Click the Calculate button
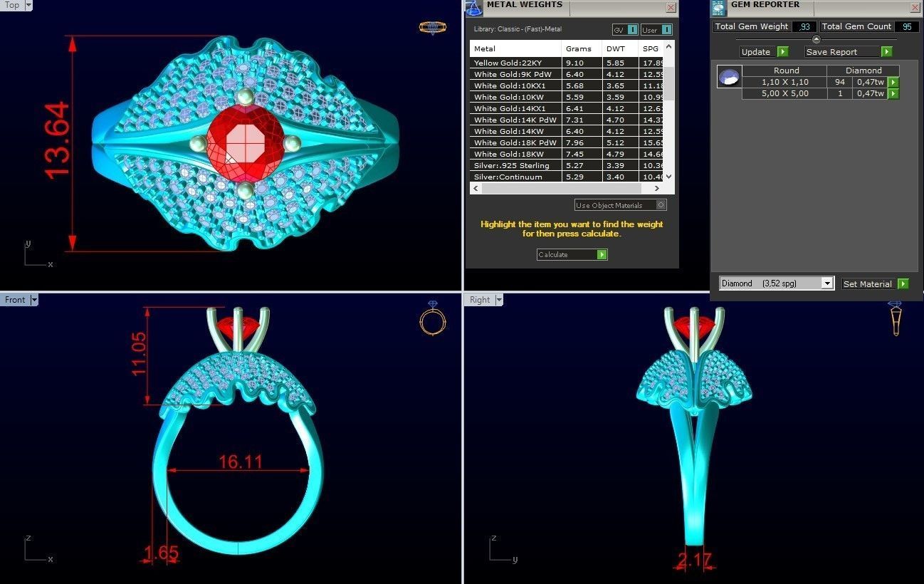The height and width of the screenshot is (584, 924). click(572, 255)
